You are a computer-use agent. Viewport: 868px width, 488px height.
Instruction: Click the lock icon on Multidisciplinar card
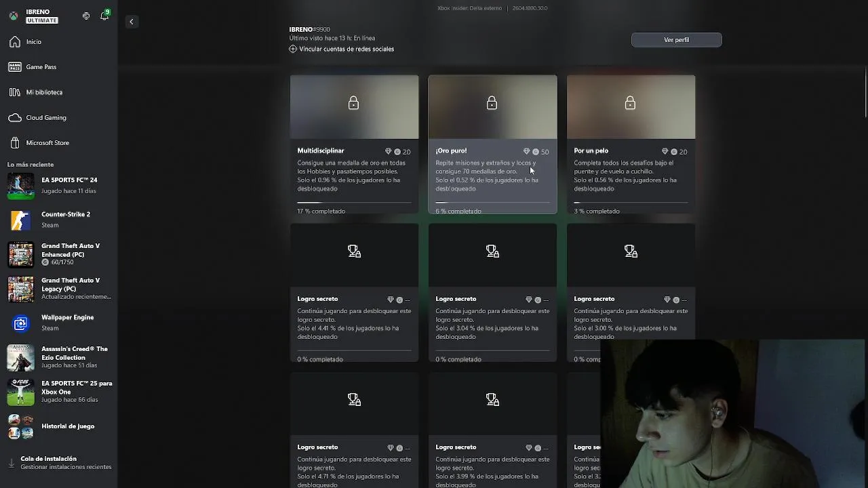tap(353, 103)
